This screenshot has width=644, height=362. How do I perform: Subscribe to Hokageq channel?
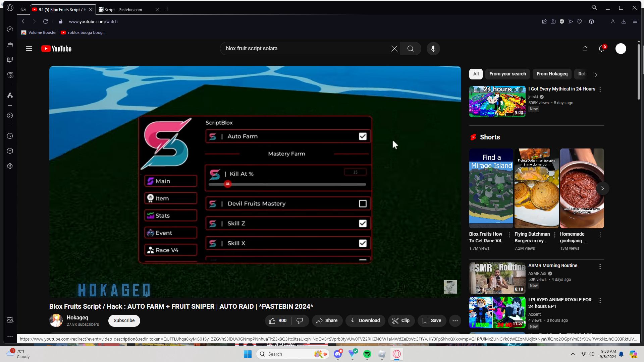click(124, 321)
